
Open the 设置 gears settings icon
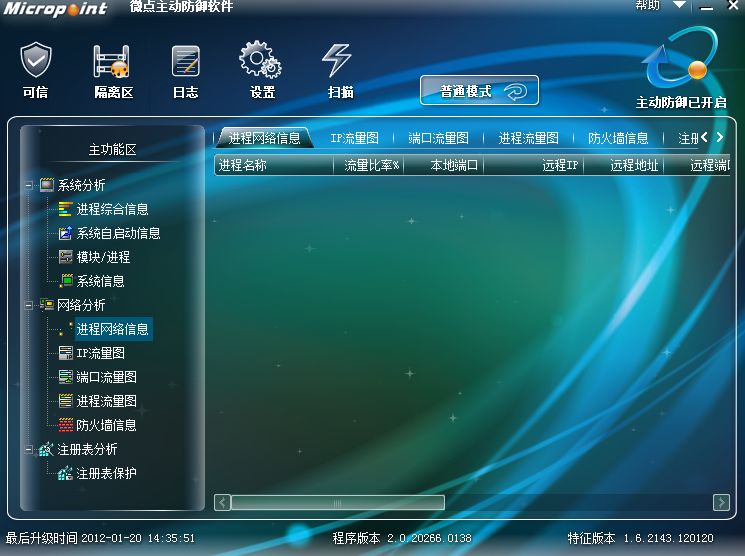pyautogui.click(x=260, y=59)
